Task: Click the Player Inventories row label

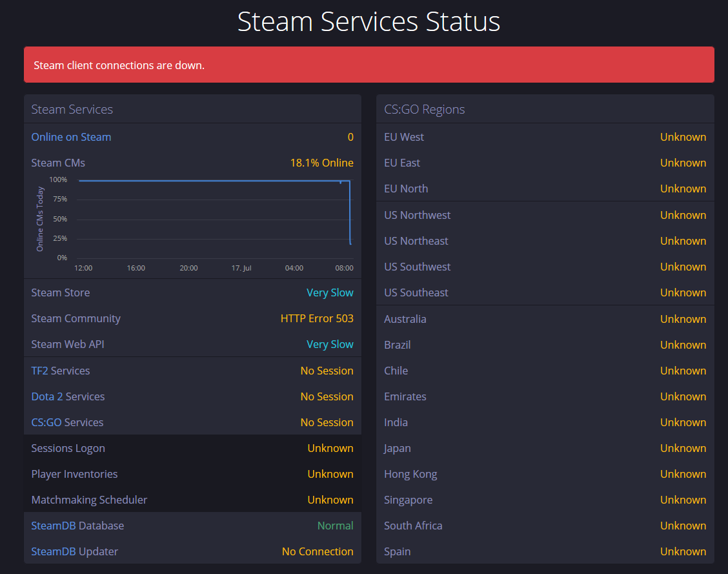Action: click(74, 474)
